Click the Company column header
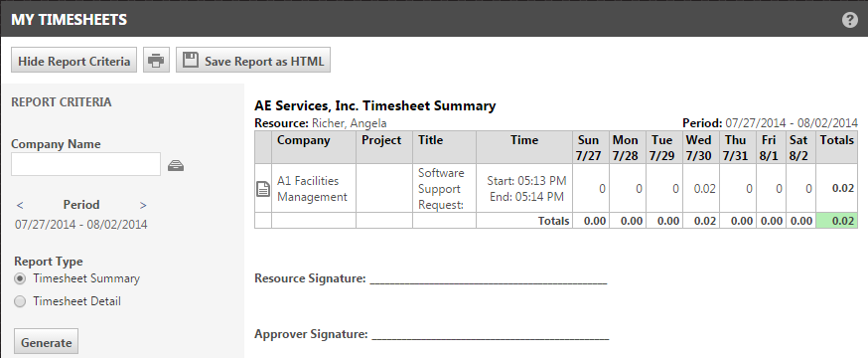 (313, 147)
